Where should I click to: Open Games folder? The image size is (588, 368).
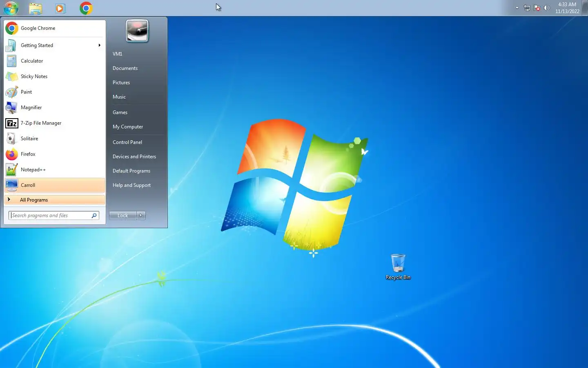click(x=120, y=112)
